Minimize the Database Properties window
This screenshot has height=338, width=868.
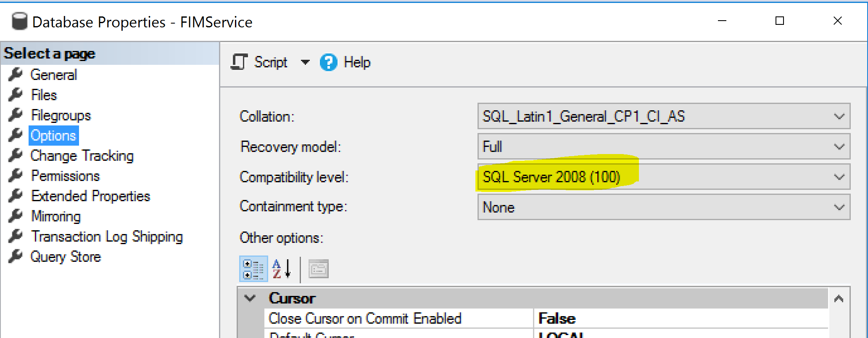coord(722,21)
